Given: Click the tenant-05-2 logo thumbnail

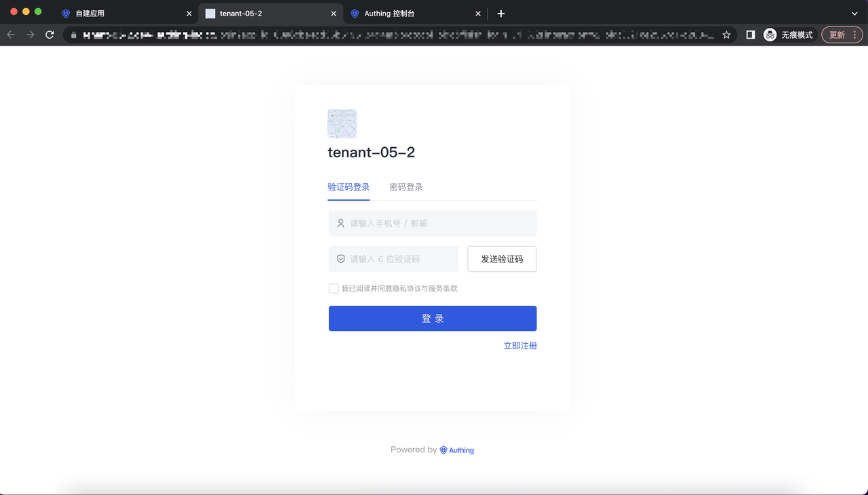Looking at the screenshot, I should pyautogui.click(x=342, y=124).
